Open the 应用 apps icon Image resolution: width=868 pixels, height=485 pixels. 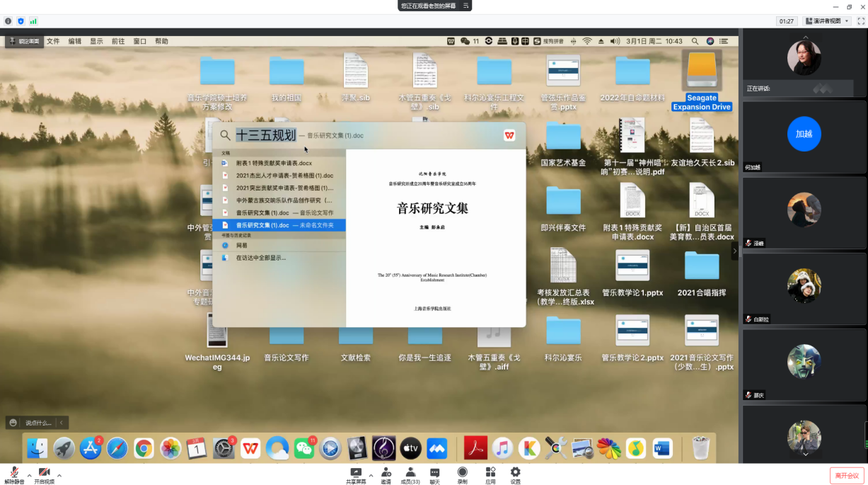[490, 473]
